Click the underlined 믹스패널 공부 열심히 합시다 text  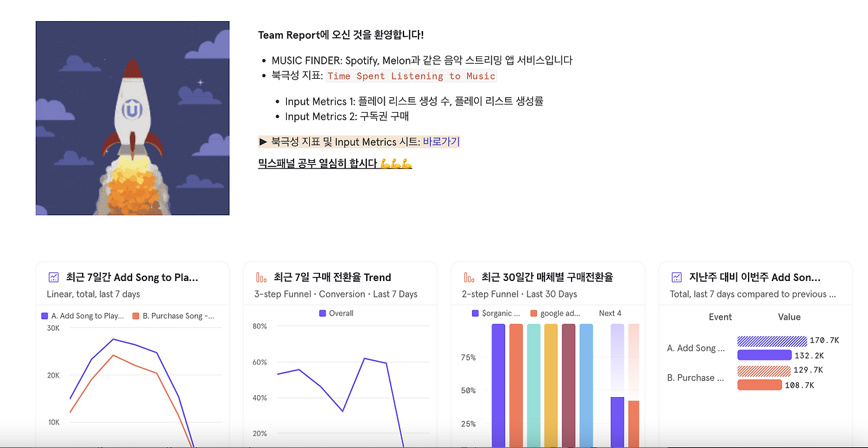coord(317,164)
